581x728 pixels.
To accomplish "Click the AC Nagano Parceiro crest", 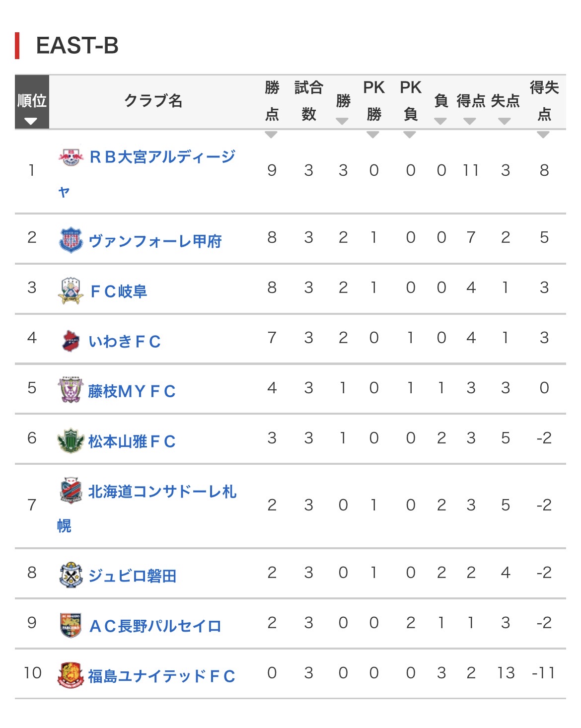I will pyautogui.click(x=71, y=625).
